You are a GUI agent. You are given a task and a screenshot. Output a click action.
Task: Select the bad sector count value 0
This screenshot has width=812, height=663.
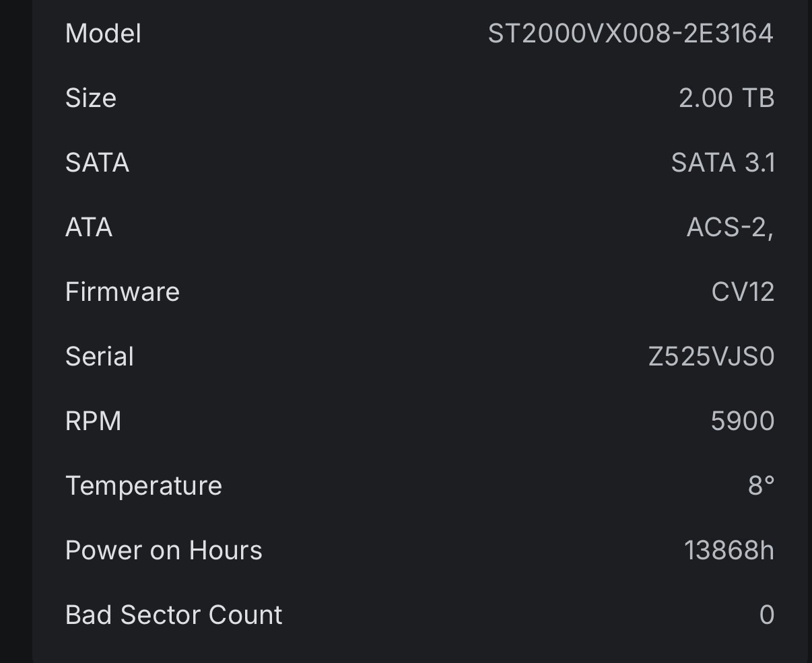point(766,615)
